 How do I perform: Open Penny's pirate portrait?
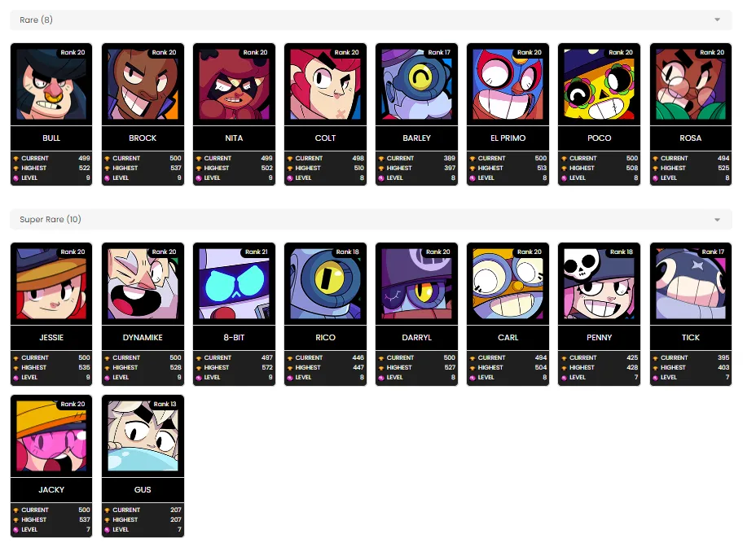[x=599, y=284]
